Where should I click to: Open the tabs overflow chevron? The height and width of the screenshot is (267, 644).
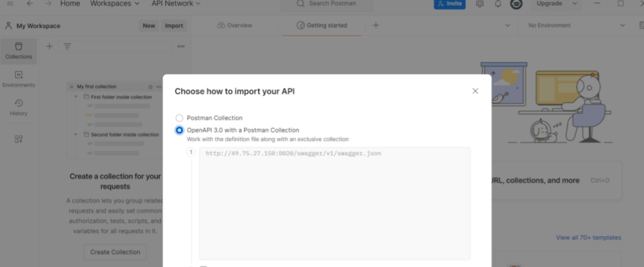[x=508, y=25]
